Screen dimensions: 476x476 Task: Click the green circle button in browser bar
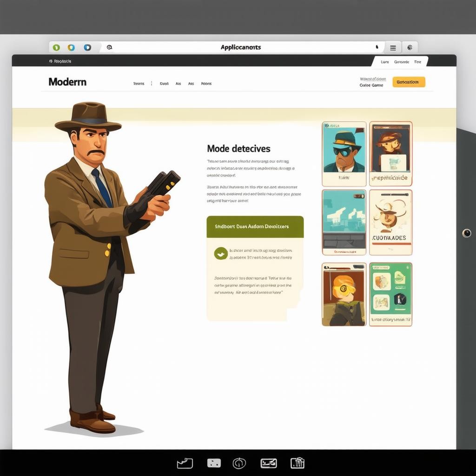point(56,47)
